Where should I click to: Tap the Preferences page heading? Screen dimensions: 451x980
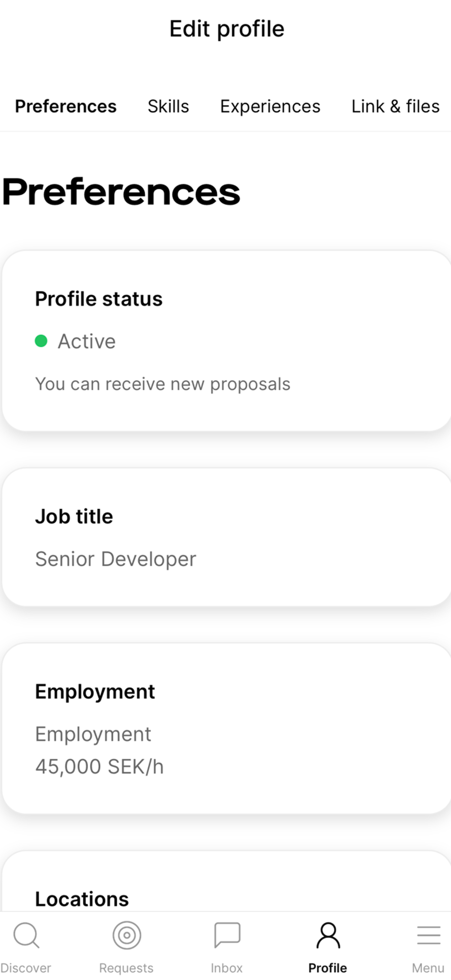(121, 192)
